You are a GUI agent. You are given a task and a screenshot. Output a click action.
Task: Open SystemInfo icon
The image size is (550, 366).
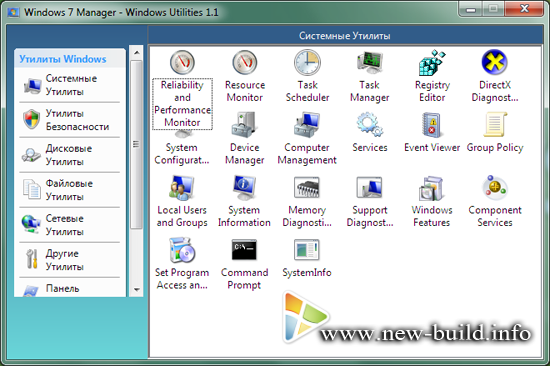[x=307, y=250]
